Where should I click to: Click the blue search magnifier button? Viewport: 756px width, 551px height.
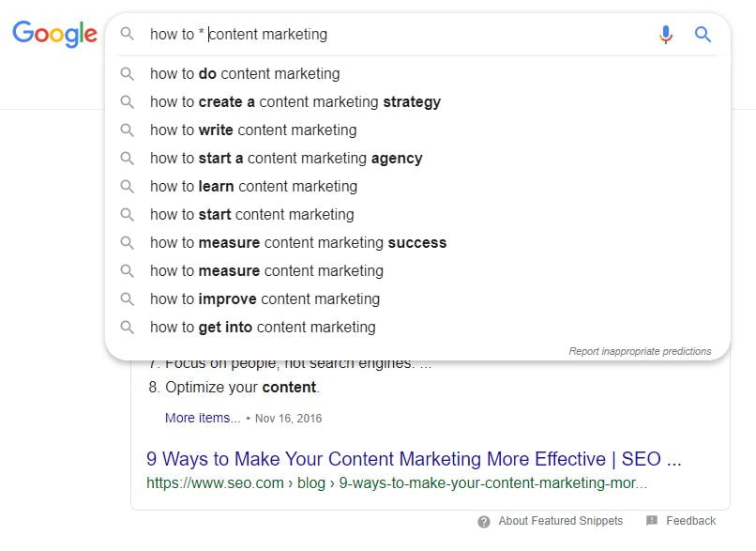pyautogui.click(x=703, y=34)
